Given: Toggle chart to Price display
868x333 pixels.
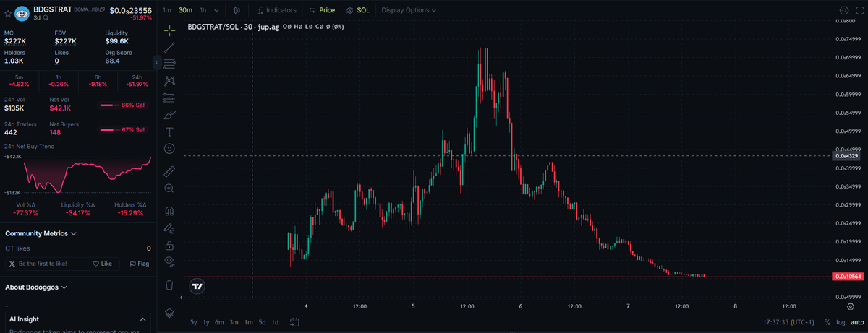Looking at the screenshot, I should click(x=321, y=10).
